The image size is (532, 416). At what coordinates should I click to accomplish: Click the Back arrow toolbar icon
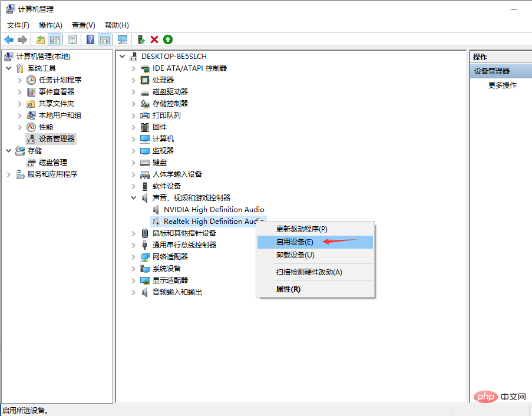(9, 39)
